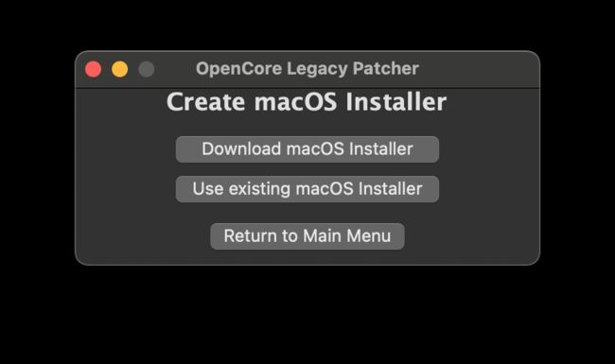The image size is (615, 364).
Task: Select an existing installer already on disk
Action: point(307,189)
